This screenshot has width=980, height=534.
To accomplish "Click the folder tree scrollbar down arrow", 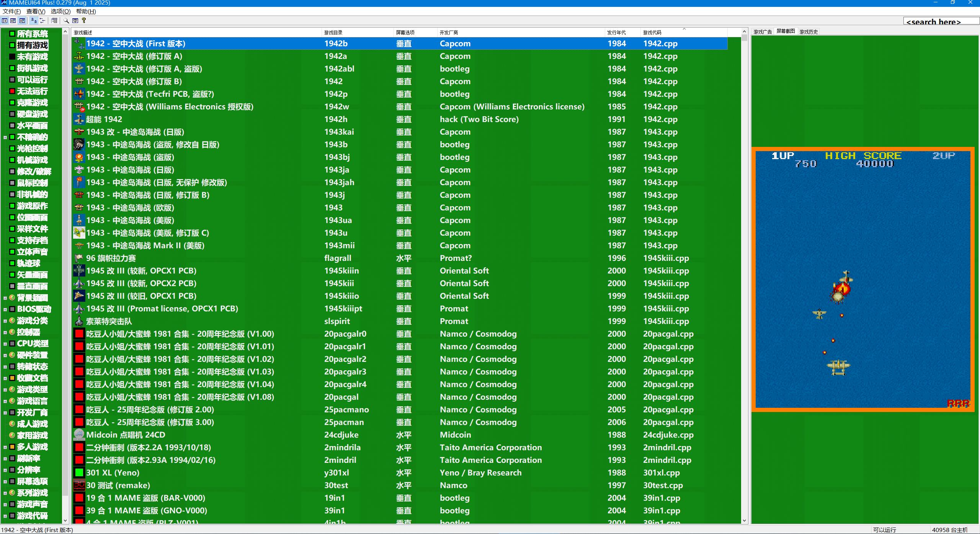I will click(65, 521).
